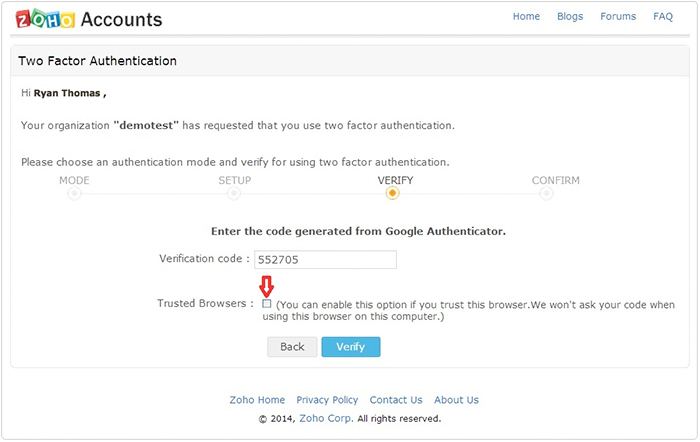Select the SETUP step circle

tap(234, 193)
